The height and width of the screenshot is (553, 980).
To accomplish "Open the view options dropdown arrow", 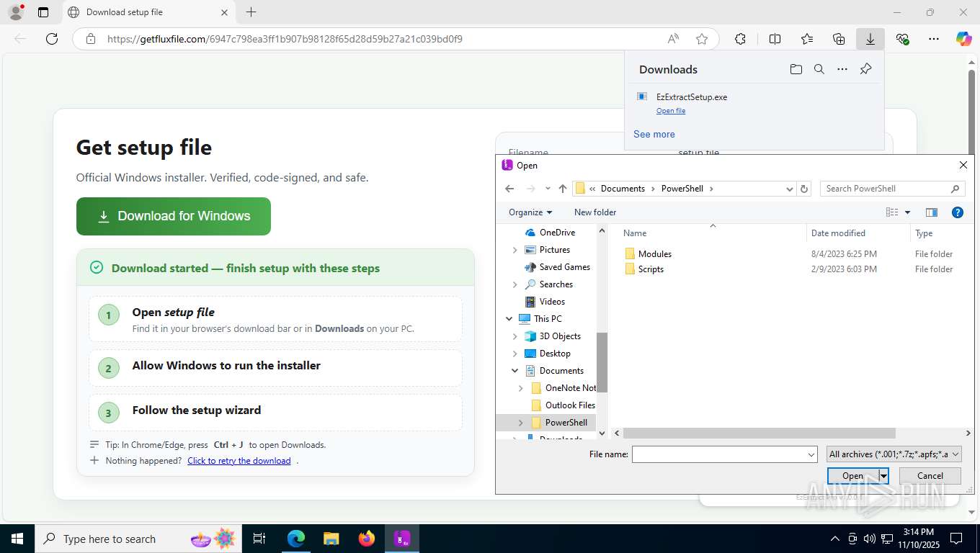I will point(907,212).
